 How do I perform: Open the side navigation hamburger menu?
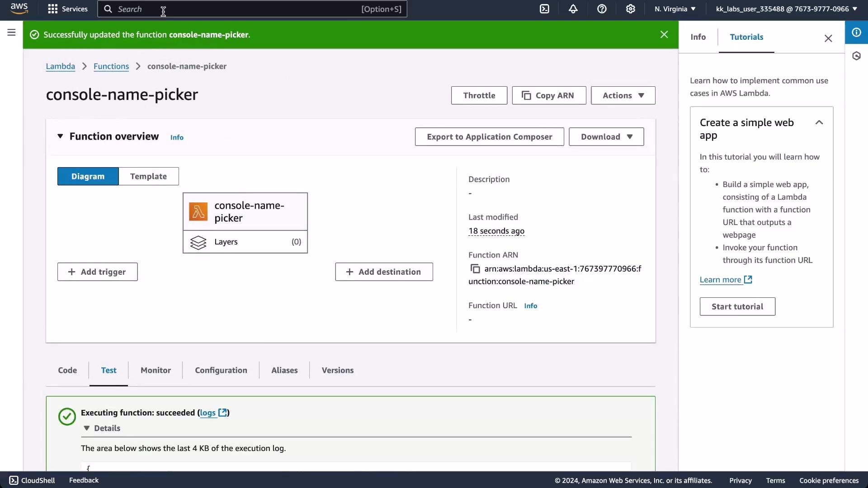tap(11, 33)
